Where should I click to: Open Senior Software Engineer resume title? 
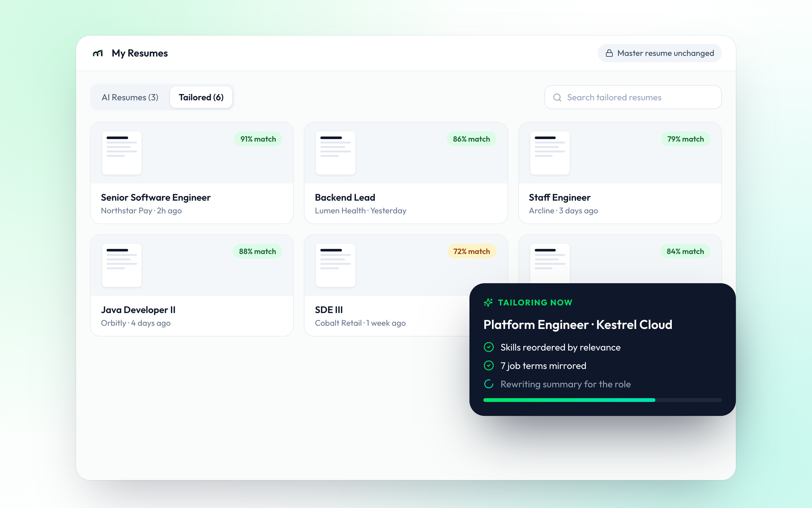click(x=156, y=197)
